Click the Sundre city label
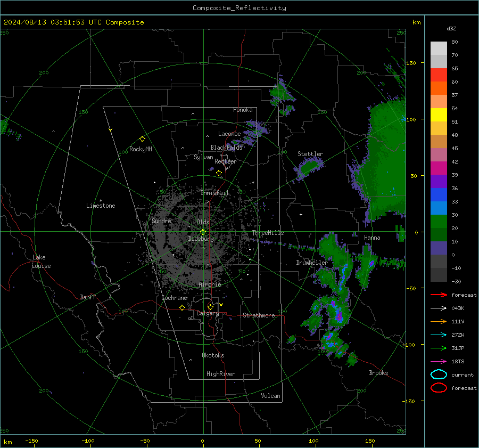 [x=161, y=221]
